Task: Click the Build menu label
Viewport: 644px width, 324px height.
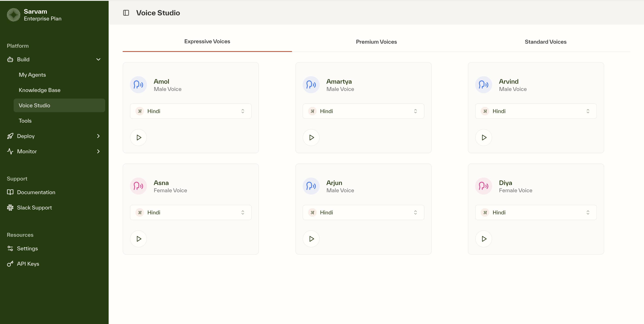Action: coord(23,59)
